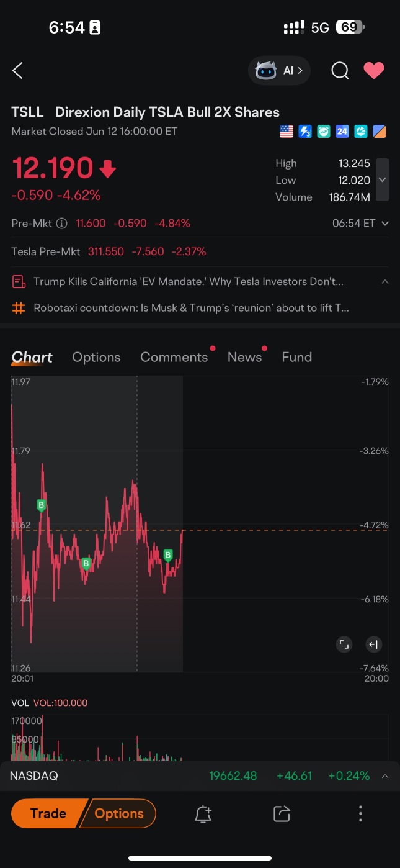Open the Robotaxi countdown topic link

tap(191, 308)
